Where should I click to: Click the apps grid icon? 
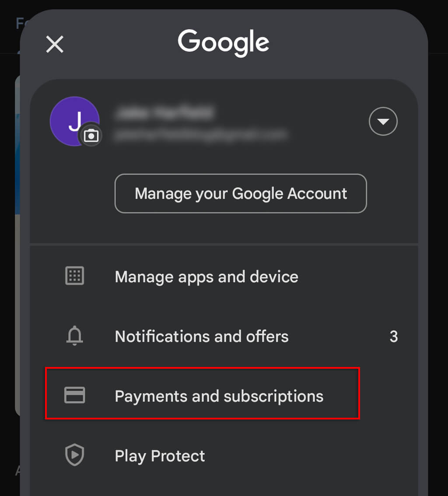(74, 276)
